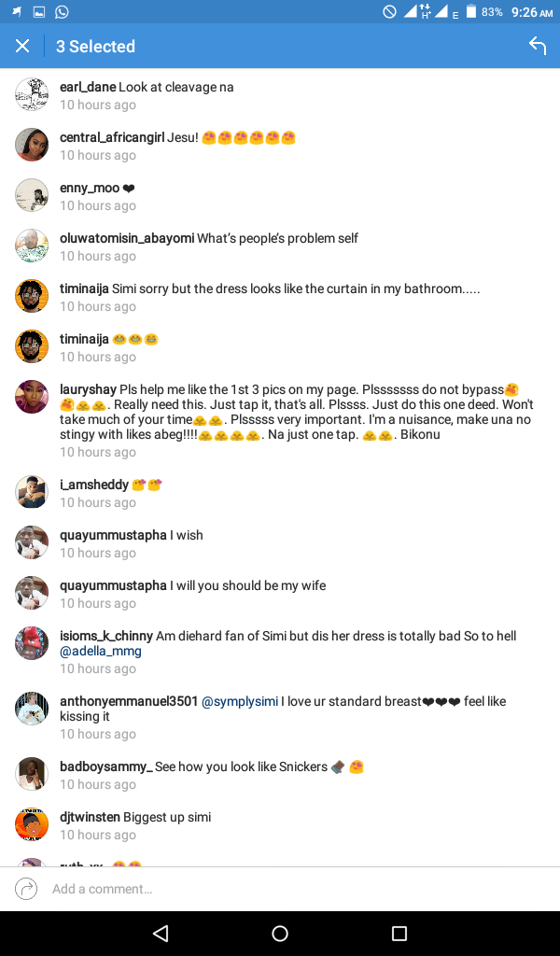Tap the Add a comment field

point(280,889)
